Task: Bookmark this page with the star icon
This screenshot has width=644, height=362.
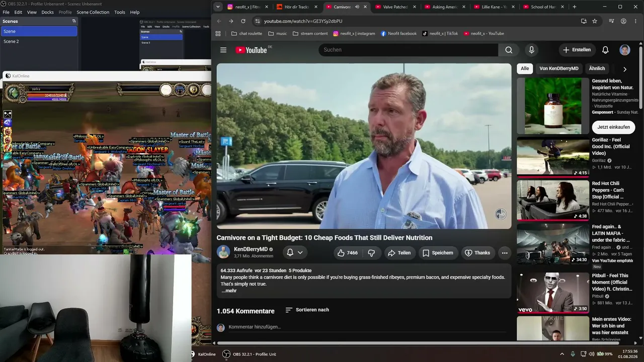Action: (x=595, y=21)
